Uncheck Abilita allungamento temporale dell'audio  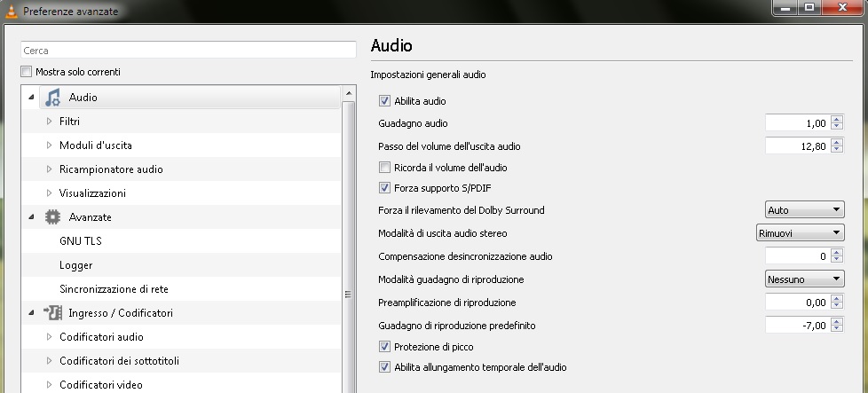pos(384,367)
